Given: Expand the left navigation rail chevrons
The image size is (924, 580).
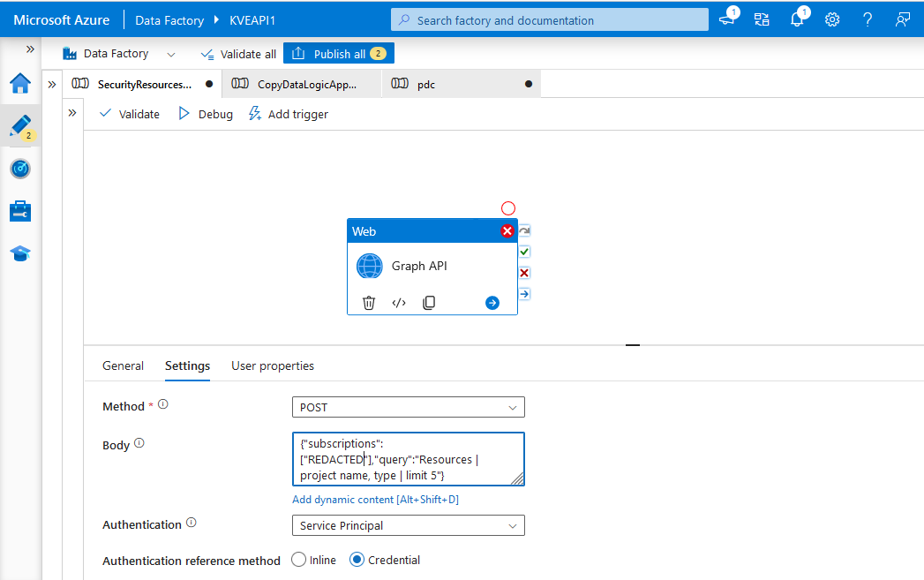Looking at the screenshot, I should (30, 49).
